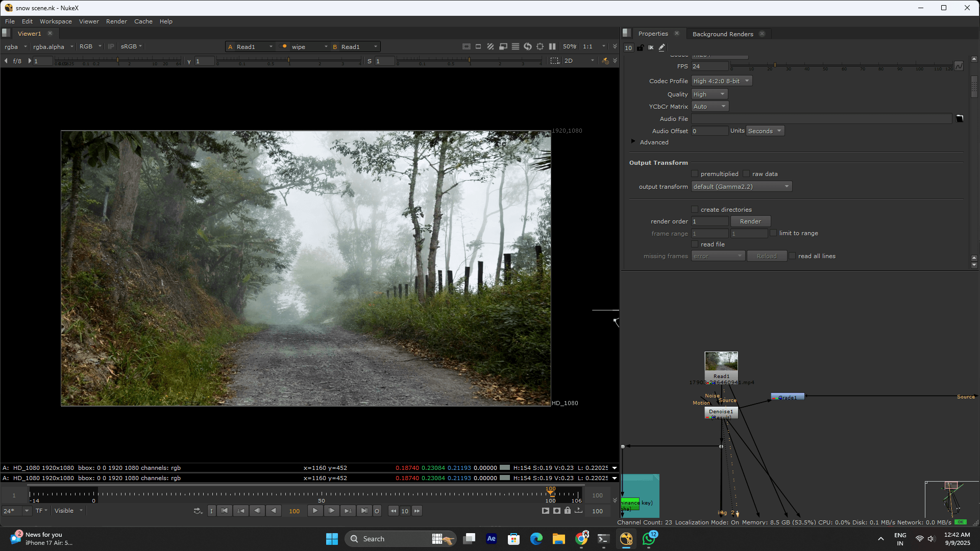The width and height of the screenshot is (980, 551).
Task: Toggle the limit to range checkbox
Action: (773, 233)
